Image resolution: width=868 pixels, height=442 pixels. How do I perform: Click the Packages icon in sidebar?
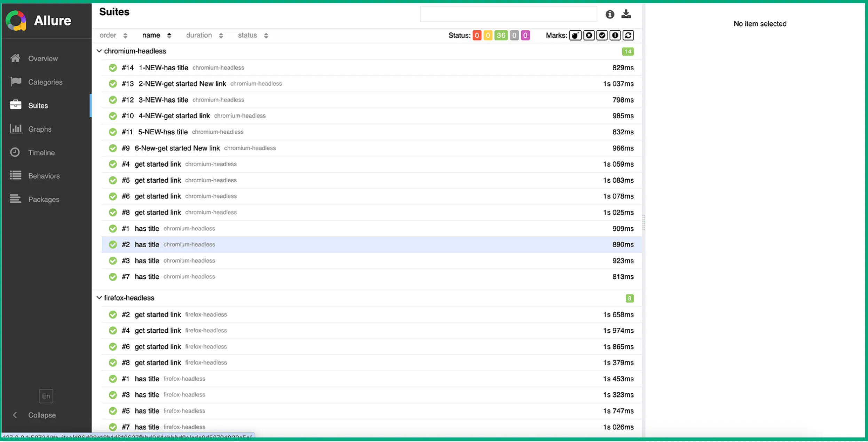16,199
